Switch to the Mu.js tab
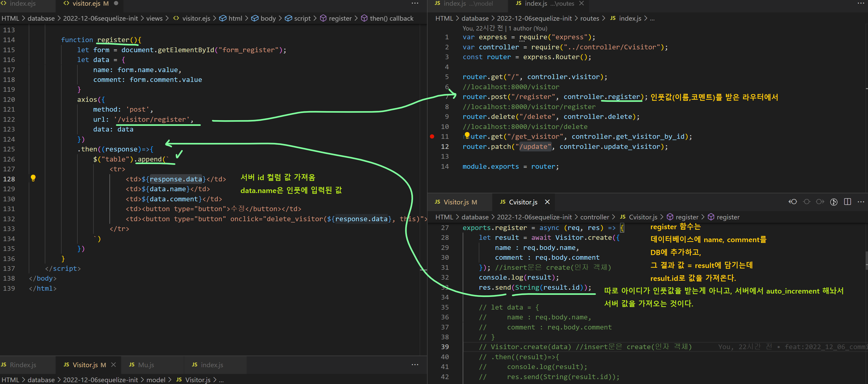Viewport: 868px width, 384px height. pos(146,365)
